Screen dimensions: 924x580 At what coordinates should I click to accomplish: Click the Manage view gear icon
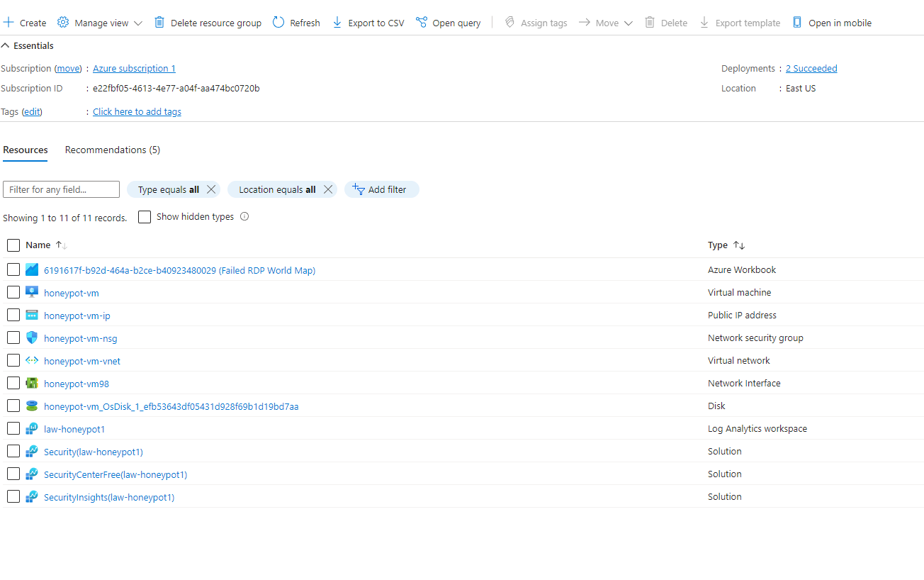[63, 23]
